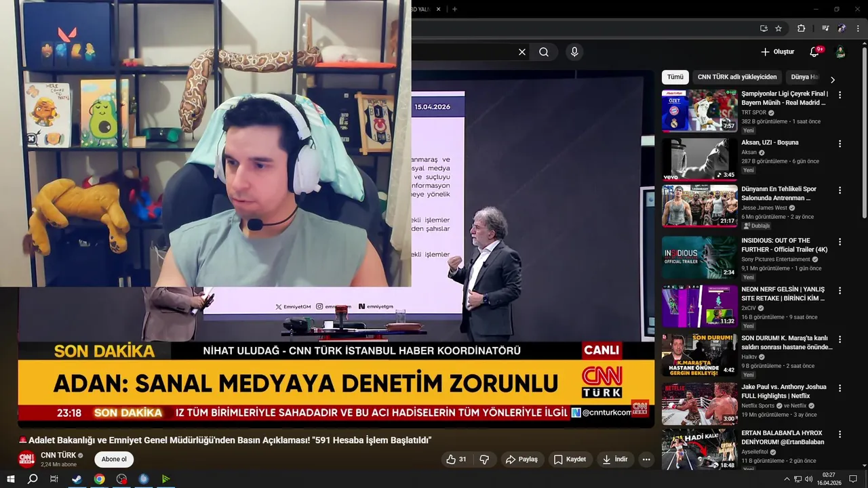Image resolution: width=868 pixels, height=488 pixels.
Task: Open the OBS Studio taskbar icon
Action: click(121, 479)
